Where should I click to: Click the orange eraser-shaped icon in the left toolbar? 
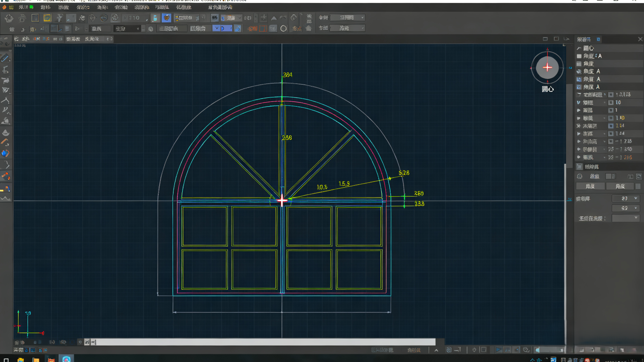coord(5,176)
